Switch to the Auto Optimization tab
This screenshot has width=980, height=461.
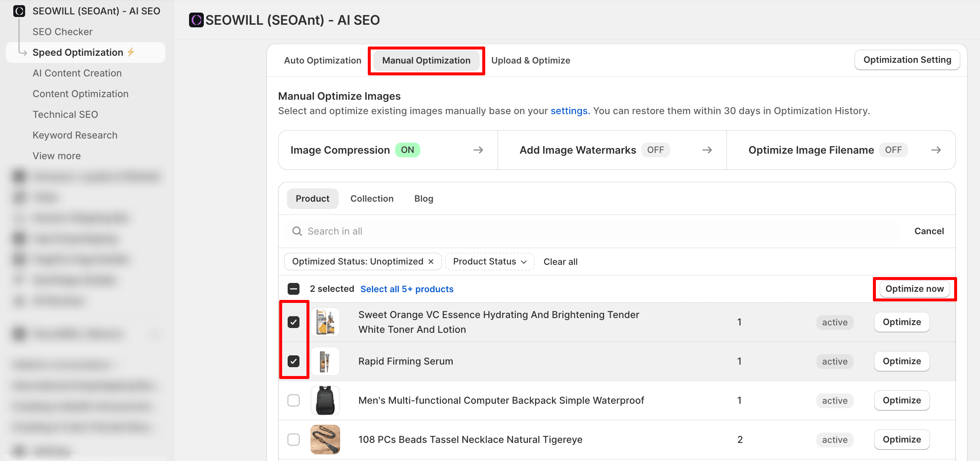pos(322,61)
